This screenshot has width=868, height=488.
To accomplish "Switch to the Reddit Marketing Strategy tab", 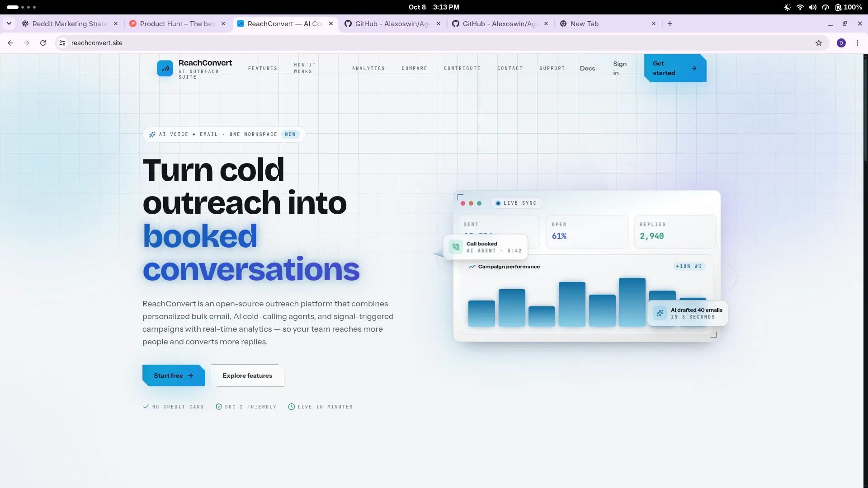I will (70, 23).
